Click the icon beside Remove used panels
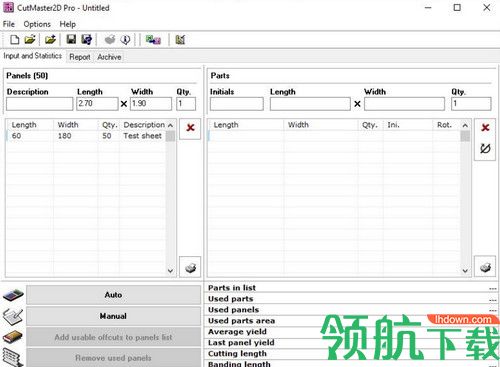 (x=13, y=357)
